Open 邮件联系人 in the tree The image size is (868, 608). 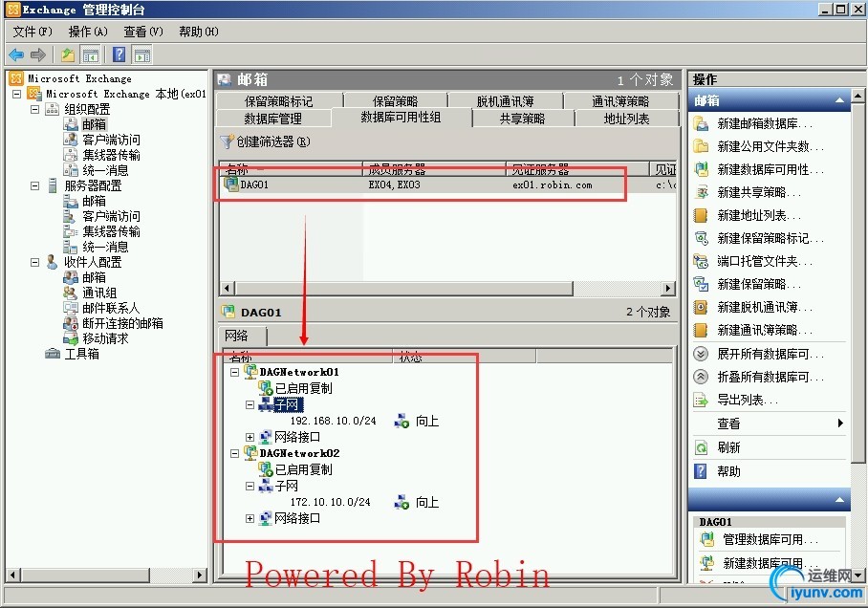point(111,308)
